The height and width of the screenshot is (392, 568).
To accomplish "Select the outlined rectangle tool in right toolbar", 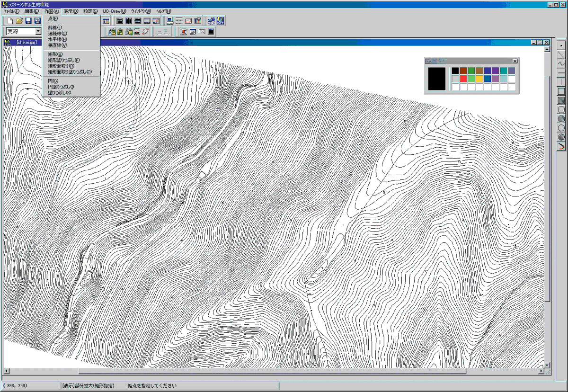I will [x=561, y=91].
